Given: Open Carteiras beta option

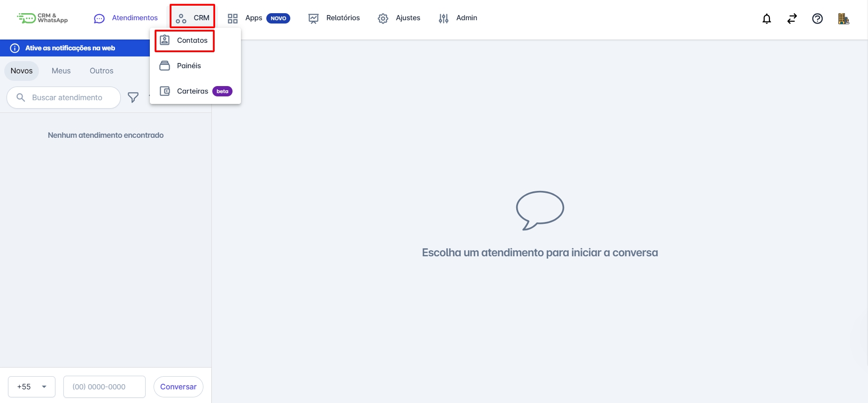Looking at the screenshot, I should [195, 91].
